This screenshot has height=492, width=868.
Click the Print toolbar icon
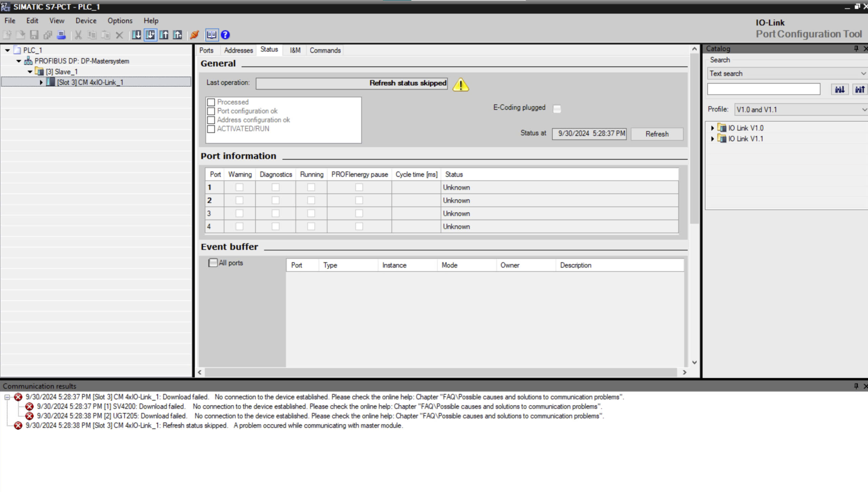click(x=61, y=35)
